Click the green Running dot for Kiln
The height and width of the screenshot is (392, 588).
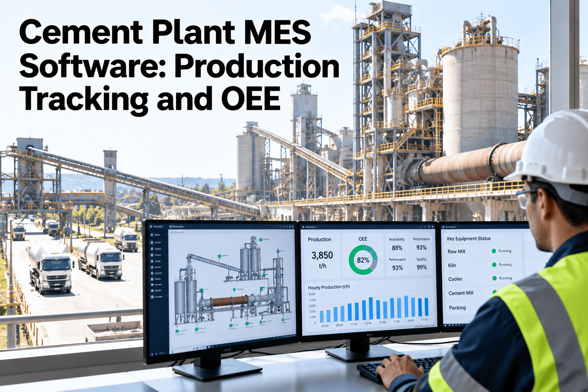point(494,265)
